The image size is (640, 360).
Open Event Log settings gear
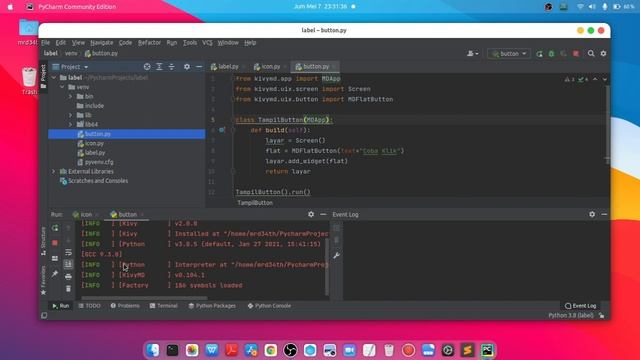click(x=592, y=214)
